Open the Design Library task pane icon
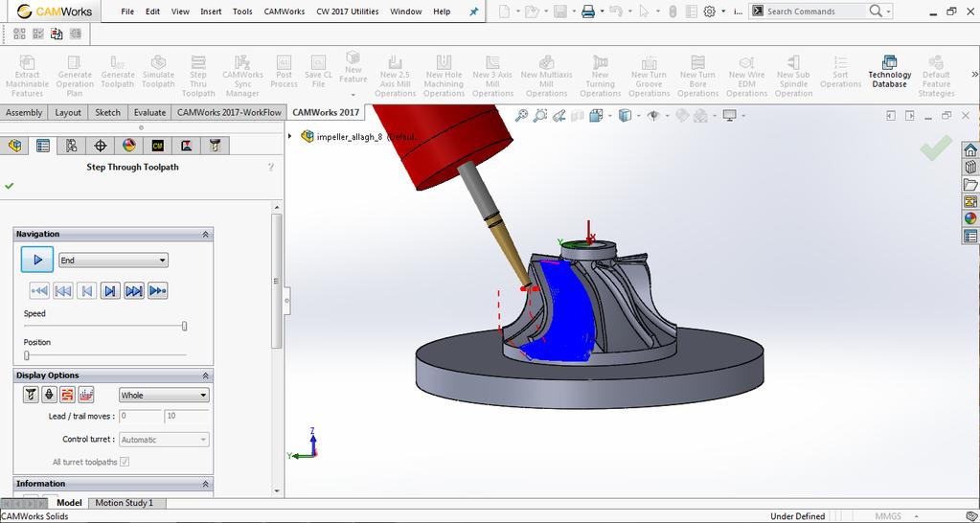The height and width of the screenshot is (523, 980). [x=970, y=167]
